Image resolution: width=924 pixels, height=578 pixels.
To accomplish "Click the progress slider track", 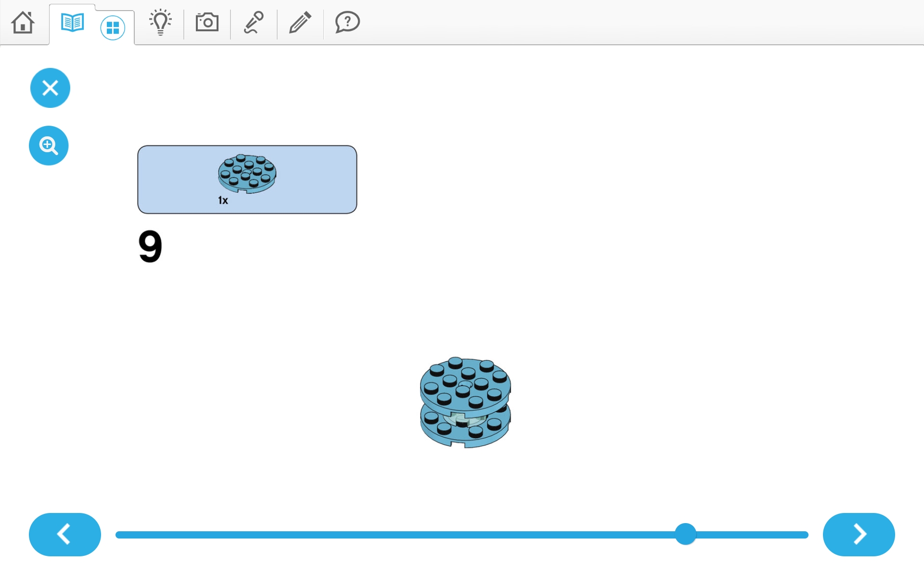I will 462,535.
